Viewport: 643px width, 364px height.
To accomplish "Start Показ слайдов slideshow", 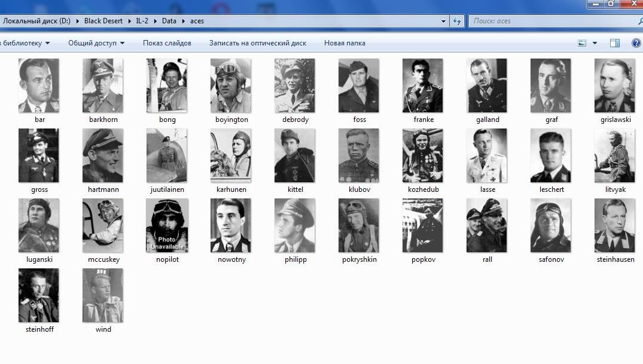I will 167,43.
